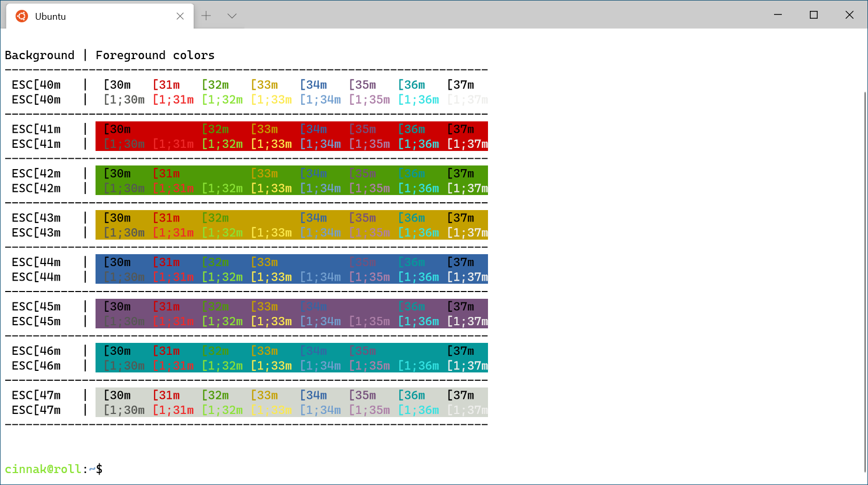Close the Ubuntu tab with its X
This screenshot has height=485, width=868.
point(180,16)
